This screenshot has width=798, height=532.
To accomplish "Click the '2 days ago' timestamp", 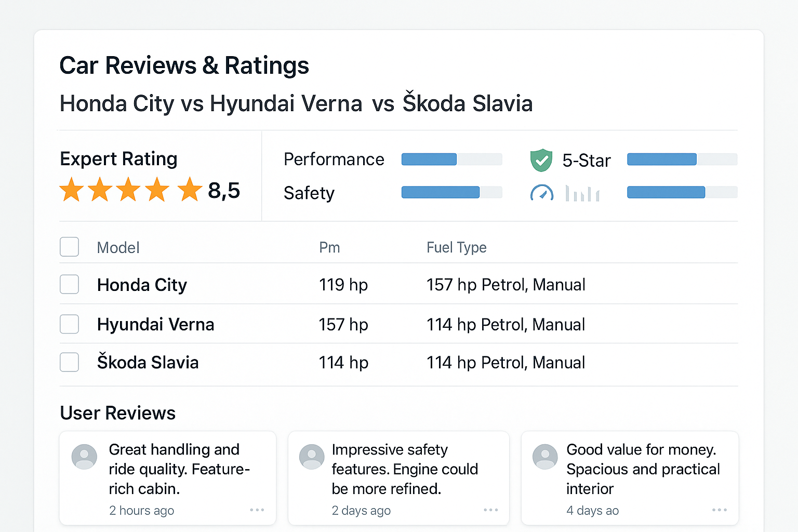I will pos(361,511).
